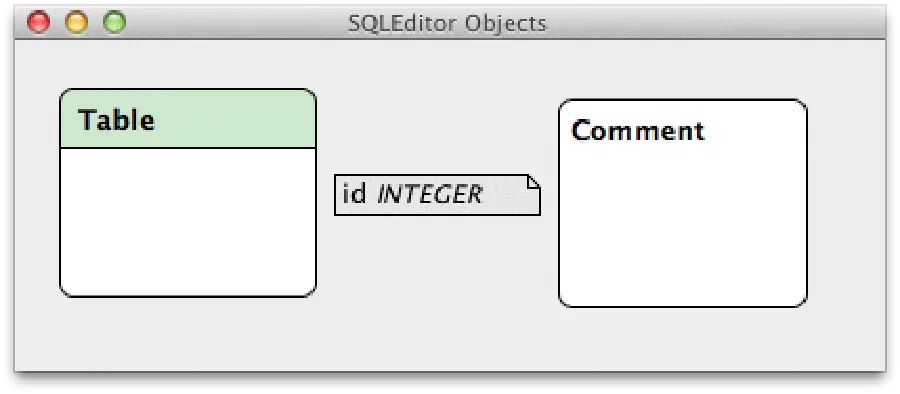900x394 pixels.
Task: Click empty canvas above the id INTEGER field
Action: coord(437,115)
